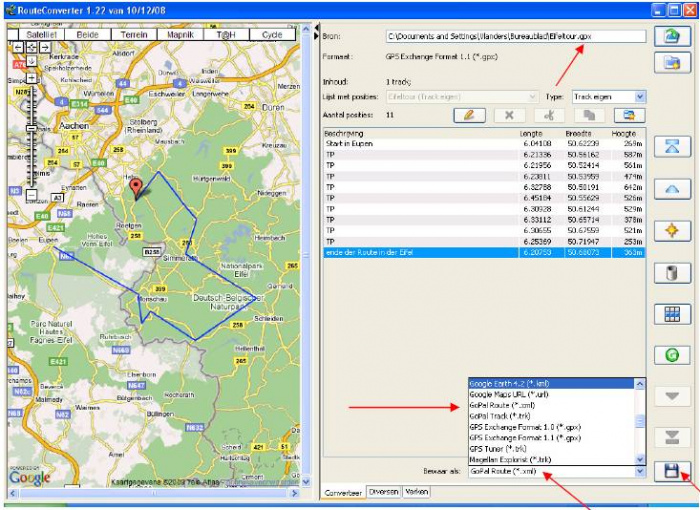Switch map to Mapnik layer
This screenshot has width=700, height=510.
[x=180, y=35]
